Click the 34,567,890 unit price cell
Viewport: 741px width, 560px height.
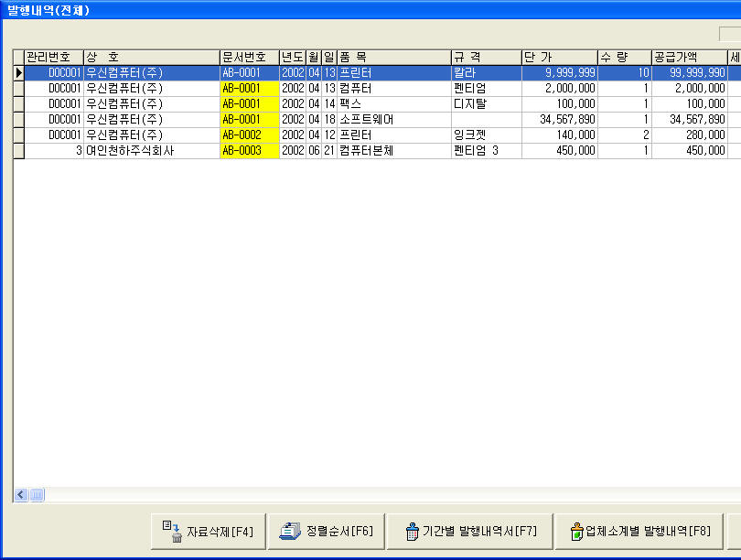[x=560, y=120]
